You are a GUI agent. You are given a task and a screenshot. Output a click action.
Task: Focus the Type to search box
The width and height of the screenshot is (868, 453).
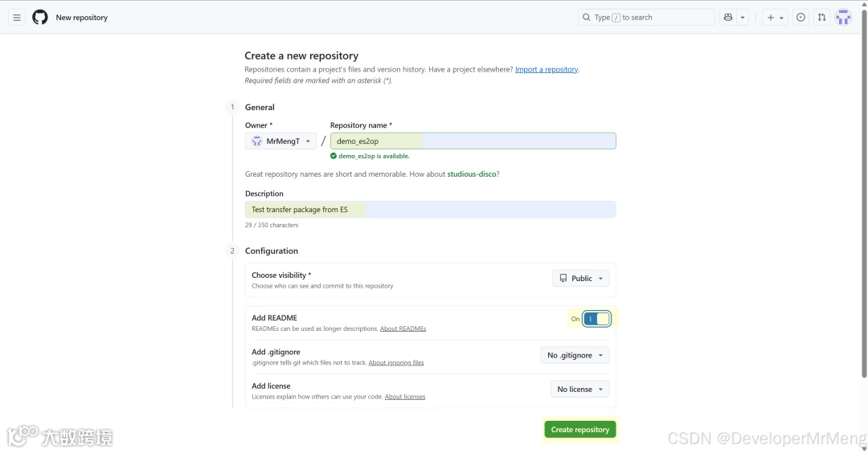(646, 17)
